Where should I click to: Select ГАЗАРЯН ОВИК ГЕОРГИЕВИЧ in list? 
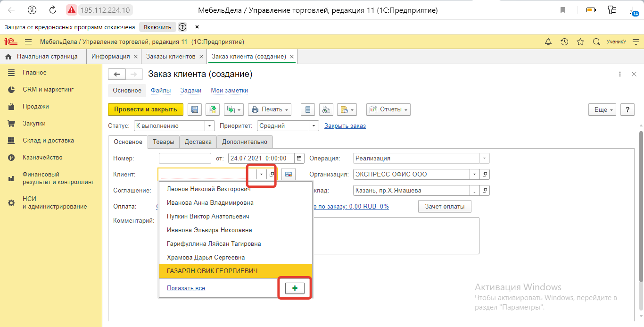click(236, 271)
